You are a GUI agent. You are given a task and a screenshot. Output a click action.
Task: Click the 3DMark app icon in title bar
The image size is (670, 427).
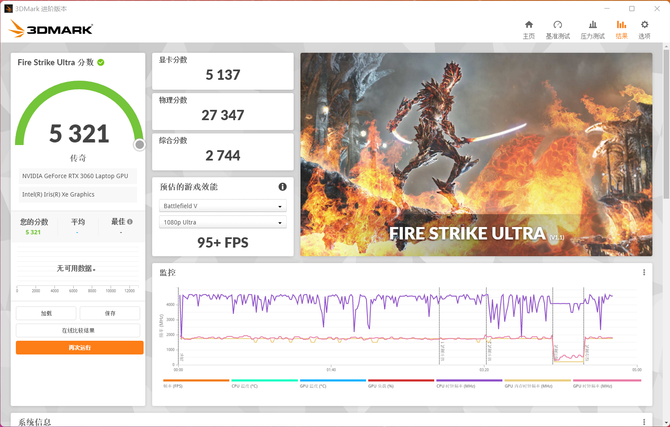(x=8, y=9)
